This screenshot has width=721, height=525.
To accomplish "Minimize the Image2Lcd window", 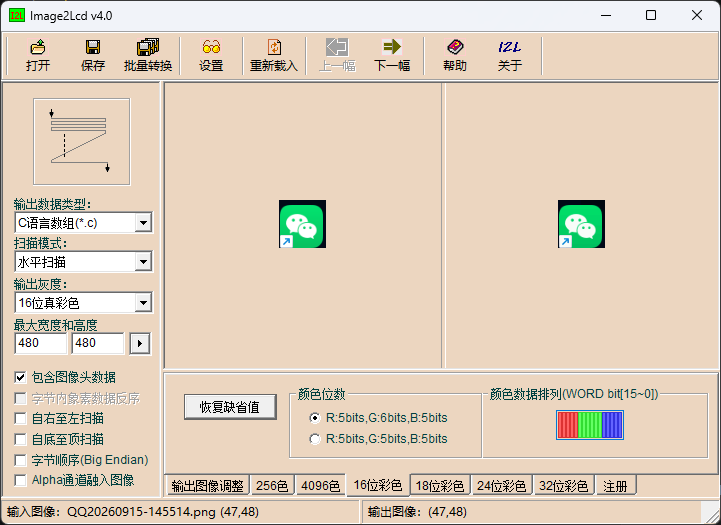I will [x=606, y=16].
